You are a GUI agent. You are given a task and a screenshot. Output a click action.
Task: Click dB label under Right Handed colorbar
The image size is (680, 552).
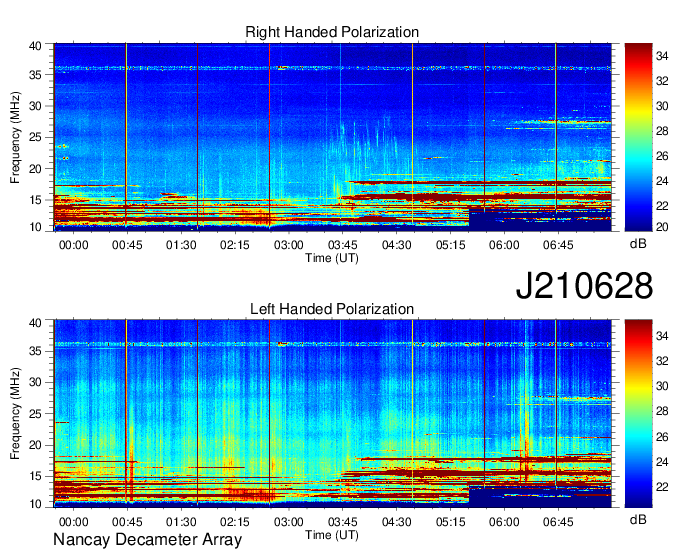[x=638, y=244]
